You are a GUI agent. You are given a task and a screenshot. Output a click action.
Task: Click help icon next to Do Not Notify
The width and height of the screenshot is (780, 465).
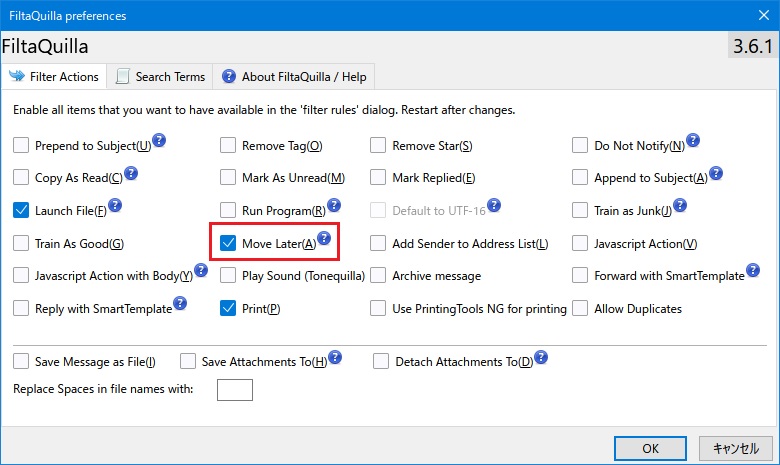[693, 141]
